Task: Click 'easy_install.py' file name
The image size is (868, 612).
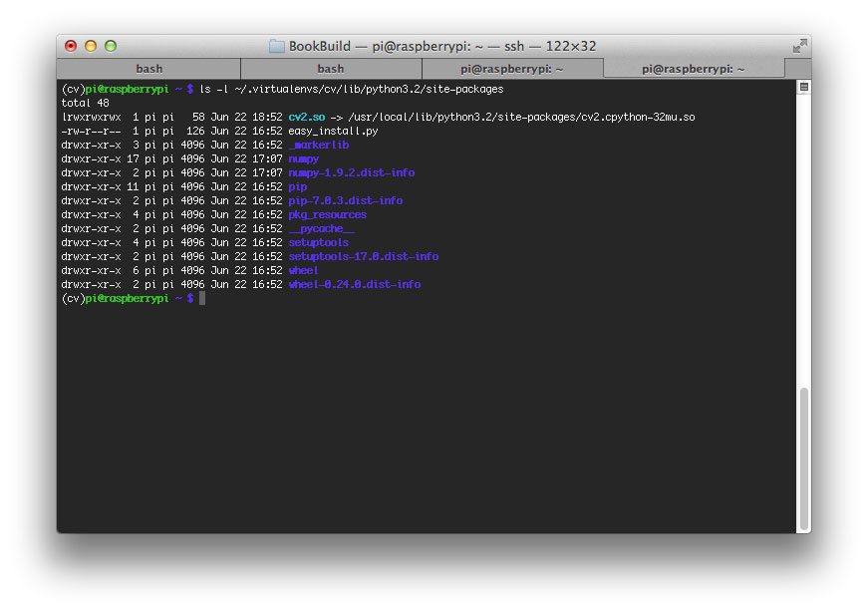Action: pos(333,132)
